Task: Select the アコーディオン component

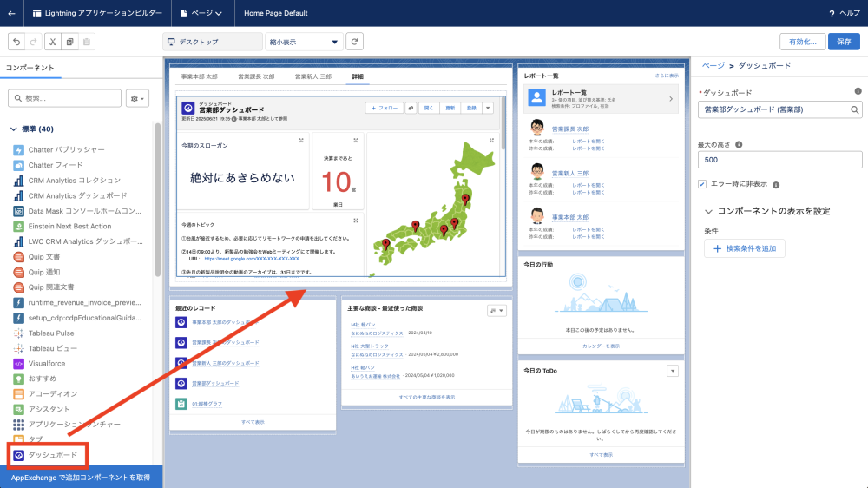Action: (53, 394)
